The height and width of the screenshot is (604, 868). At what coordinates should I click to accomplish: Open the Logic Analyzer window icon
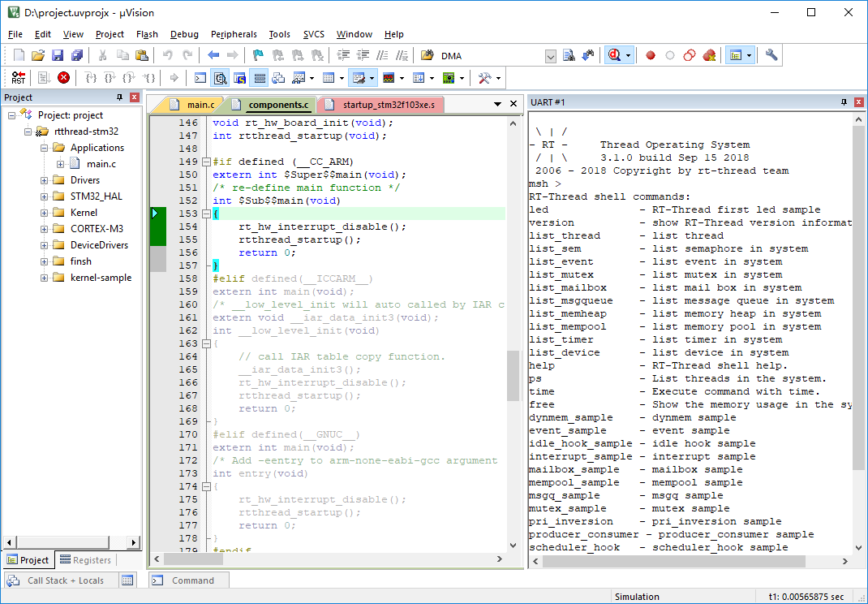(x=388, y=77)
